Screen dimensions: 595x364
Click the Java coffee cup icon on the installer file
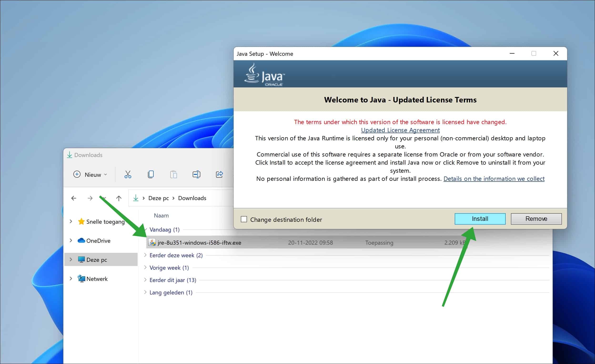point(152,242)
